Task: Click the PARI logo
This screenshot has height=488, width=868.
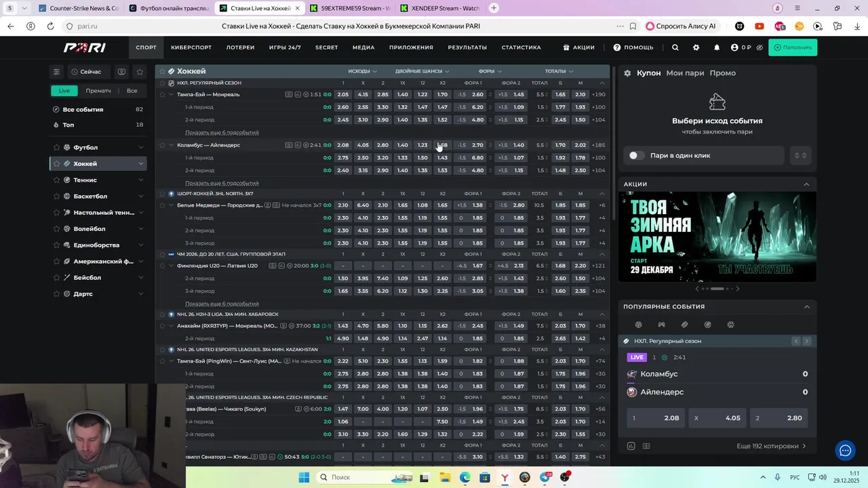Action: [x=85, y=47]
